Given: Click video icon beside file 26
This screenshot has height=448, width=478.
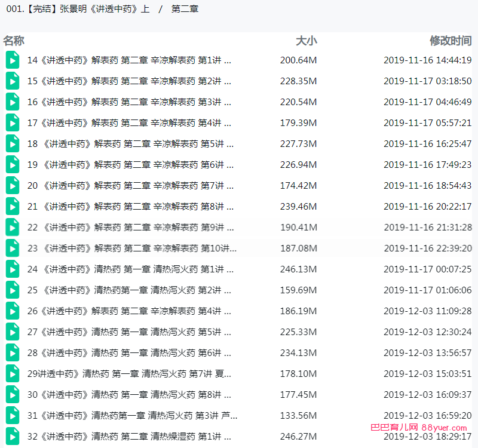Looking at the screenshot, I should click(x=13, y=311).
